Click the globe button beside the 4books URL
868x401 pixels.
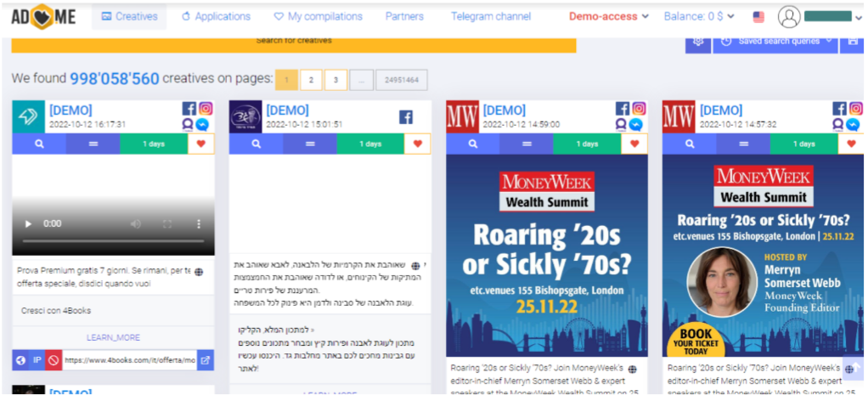(x=20, y=360)
